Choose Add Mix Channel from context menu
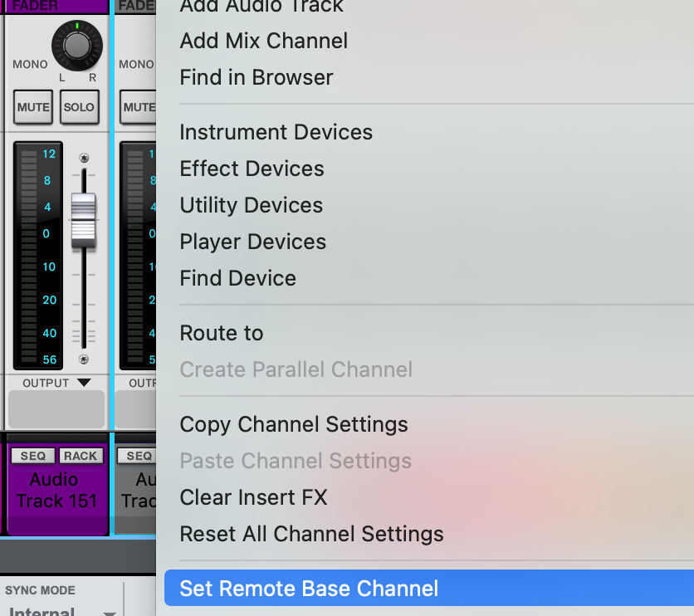 point(264,41)
